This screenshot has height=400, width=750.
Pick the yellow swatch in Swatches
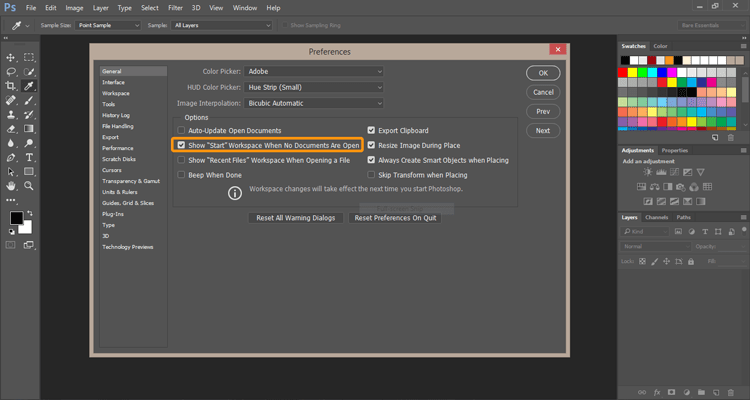point(632,73)
